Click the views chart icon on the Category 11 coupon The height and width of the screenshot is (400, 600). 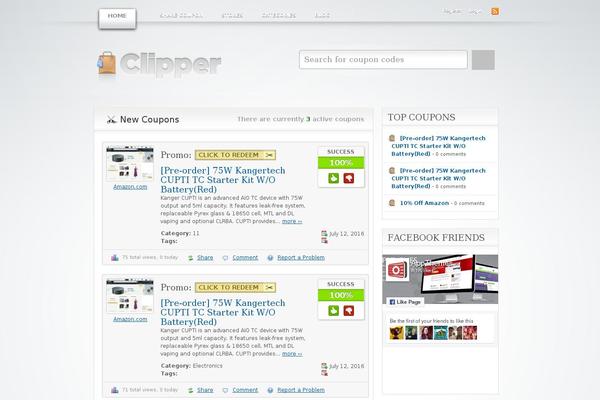115,258
